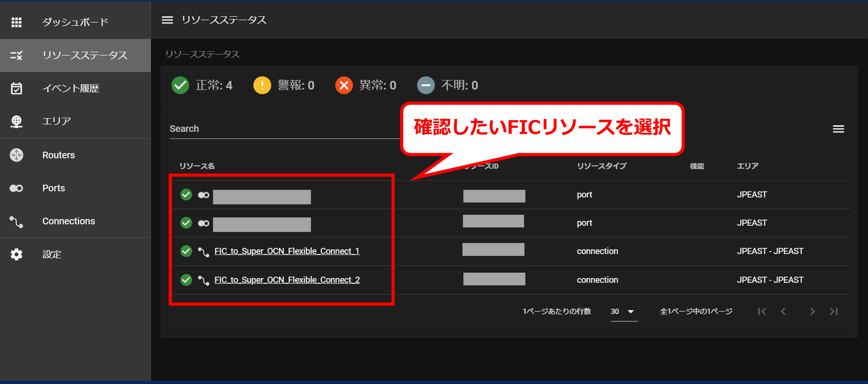This screenshot has width=868, height=384.
Task: Filter by abnormal status red icon
Action: click(x=344, y=85)
